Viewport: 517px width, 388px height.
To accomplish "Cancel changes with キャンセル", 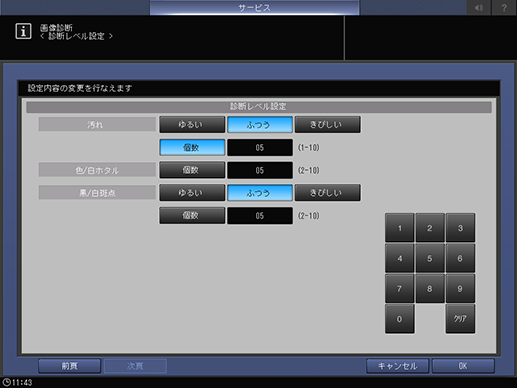I will (397, 366).
